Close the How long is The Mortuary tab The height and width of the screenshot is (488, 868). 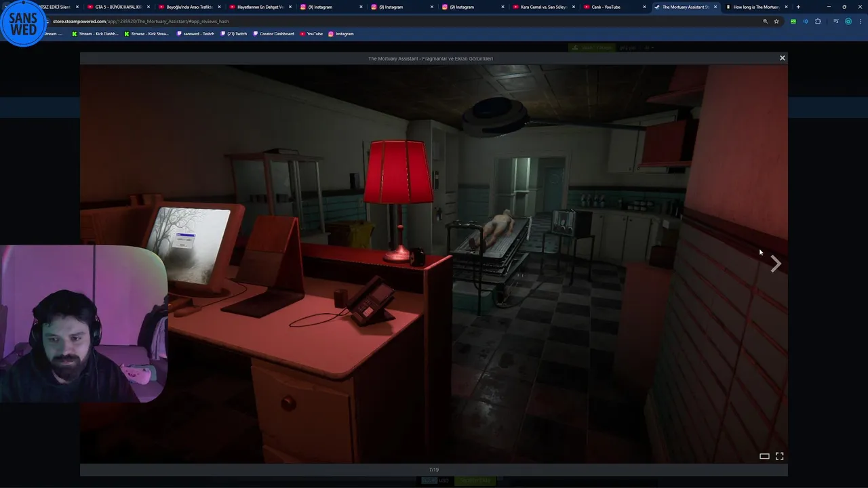pos(786,7)
